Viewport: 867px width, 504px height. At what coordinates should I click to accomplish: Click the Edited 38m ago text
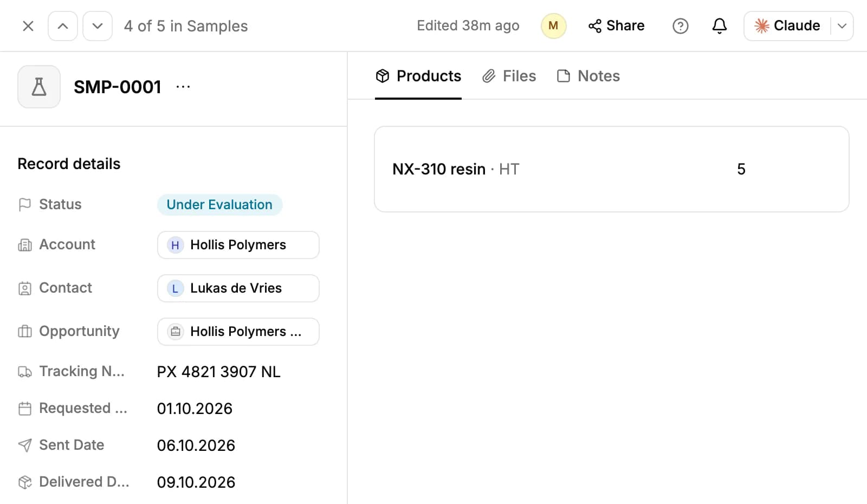tap(468, 26)
